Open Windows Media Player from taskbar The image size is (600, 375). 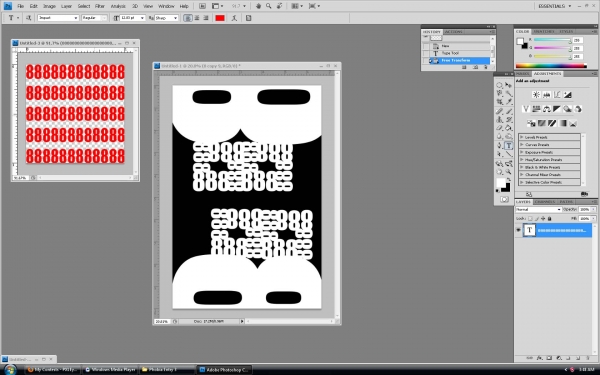(111, 370)
